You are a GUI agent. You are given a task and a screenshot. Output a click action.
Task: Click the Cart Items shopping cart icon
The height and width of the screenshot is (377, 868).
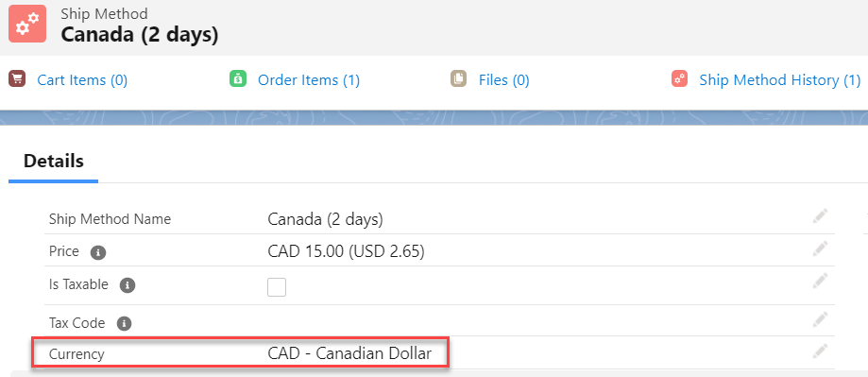[17, 79]
